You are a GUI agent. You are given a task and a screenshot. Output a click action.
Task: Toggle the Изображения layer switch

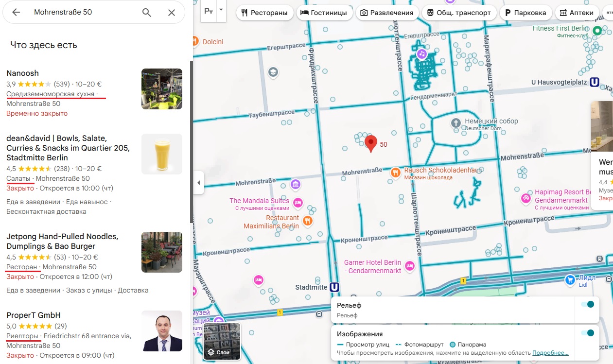pyautogui.click(x=588, y=333)
